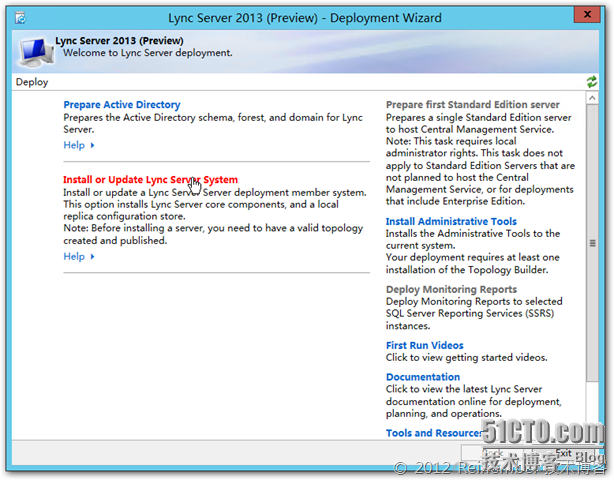
Task: Click the Deploy section label
Action: [32, 82]
